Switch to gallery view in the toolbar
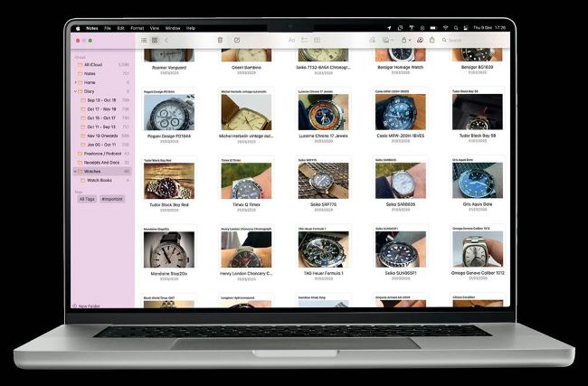The height and width of the screenshot is (386, 588). 154,40
